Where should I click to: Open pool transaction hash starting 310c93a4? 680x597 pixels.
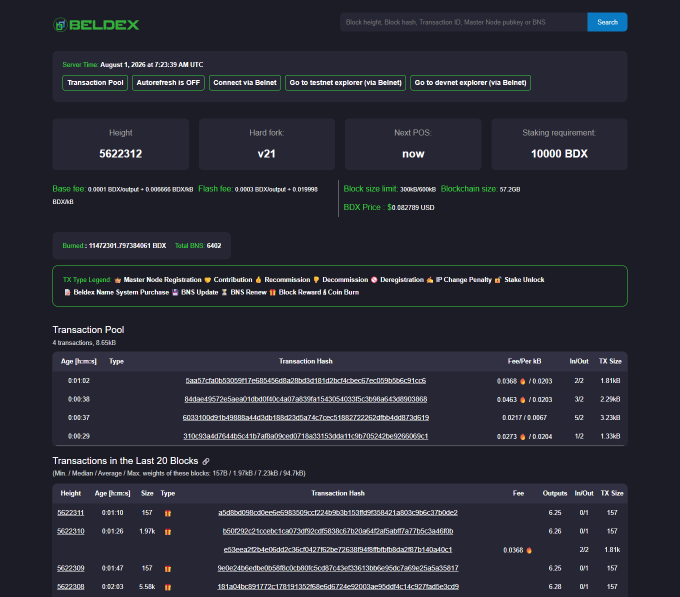306,436
